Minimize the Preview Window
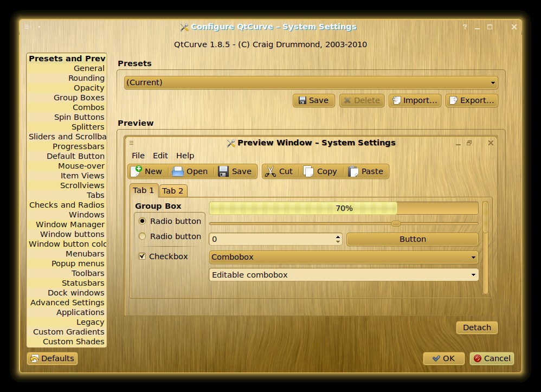The width and height of the screenshot is (541, 392). pos(458,143)
